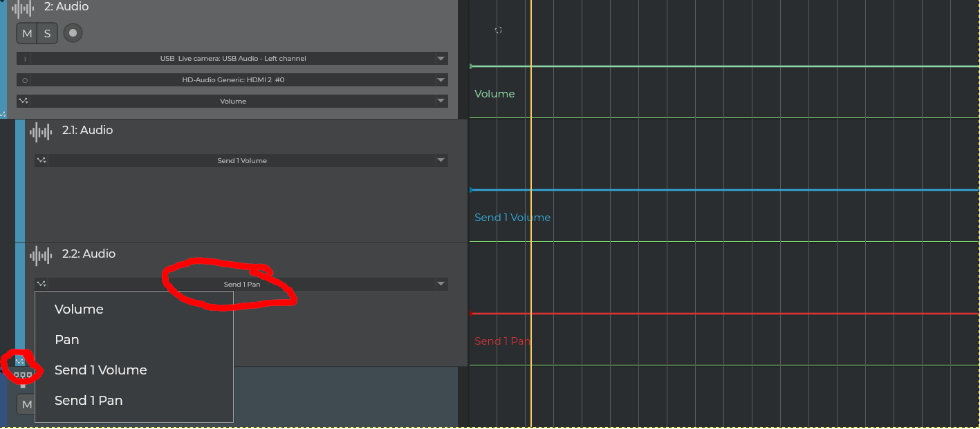Click circled automation lane icon at track bottom
980x429 pixels.
[x=19, y=361]
